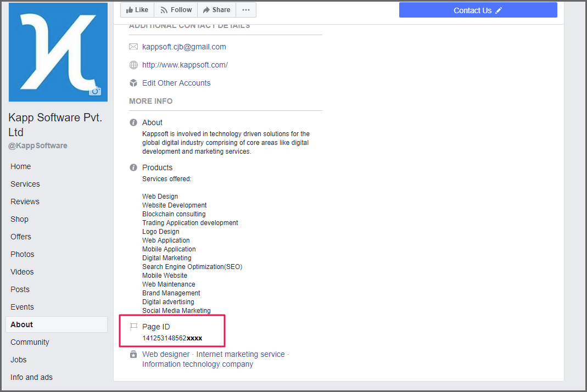Follow the Kapp Software page
Image resolution: width=587 pixels, height=392 pixels.
[176, 10]
